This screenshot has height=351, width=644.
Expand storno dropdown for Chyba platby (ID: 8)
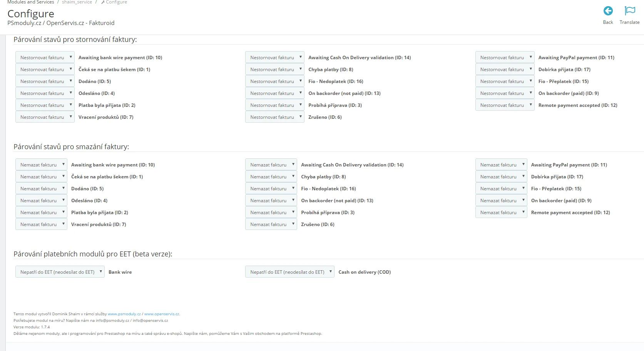click(x=274, y=70)
